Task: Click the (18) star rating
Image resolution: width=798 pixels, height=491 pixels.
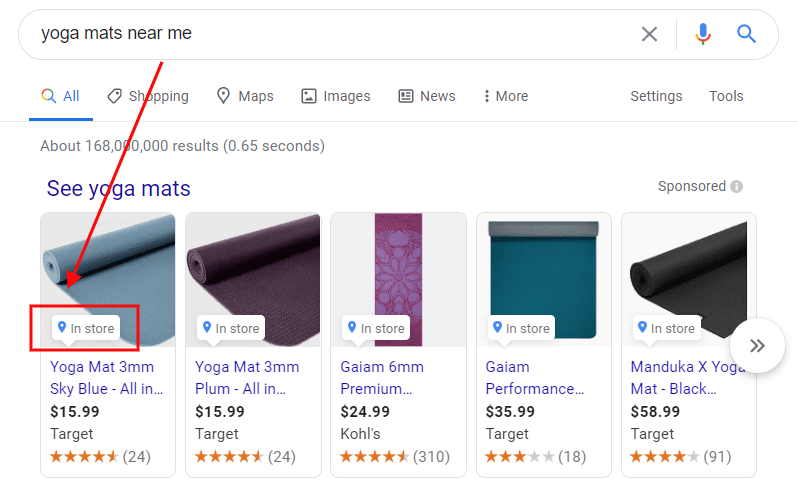Action: [535, 456]
